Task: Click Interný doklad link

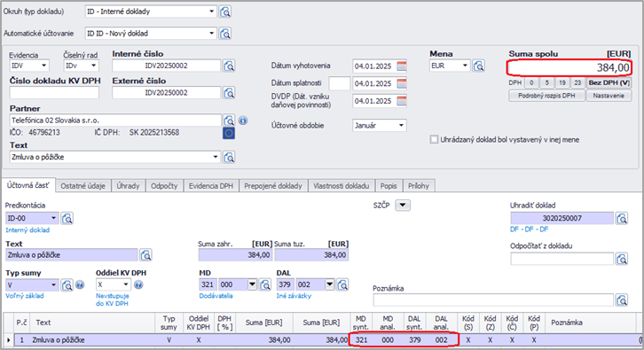Action: [27, 230]
